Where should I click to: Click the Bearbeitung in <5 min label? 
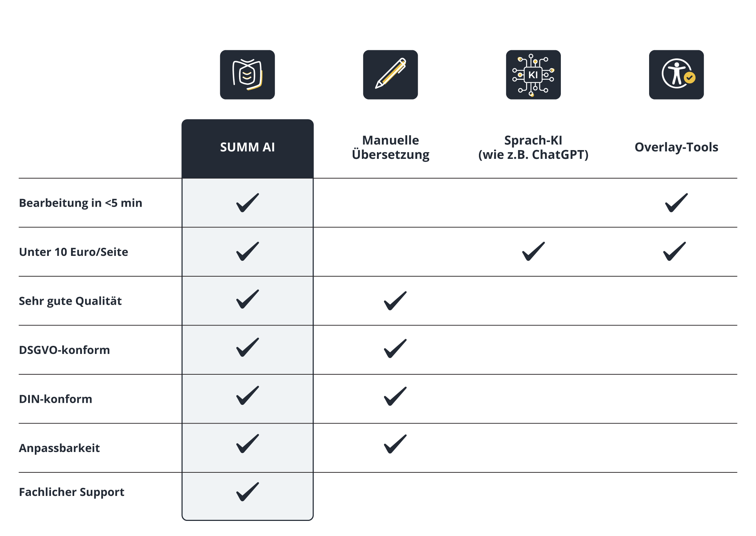81,203
